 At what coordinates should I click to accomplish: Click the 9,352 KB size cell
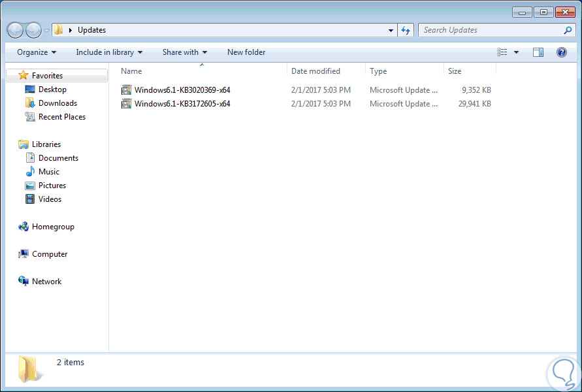click(x=476, y=90)
